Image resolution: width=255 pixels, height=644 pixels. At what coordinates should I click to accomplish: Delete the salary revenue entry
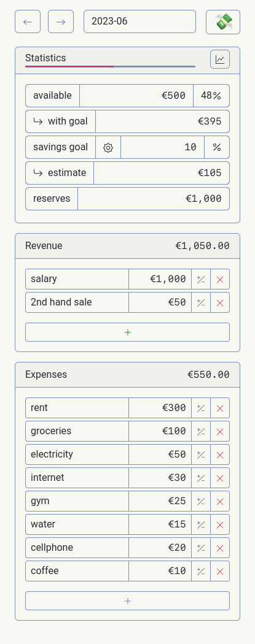(220, 280)
